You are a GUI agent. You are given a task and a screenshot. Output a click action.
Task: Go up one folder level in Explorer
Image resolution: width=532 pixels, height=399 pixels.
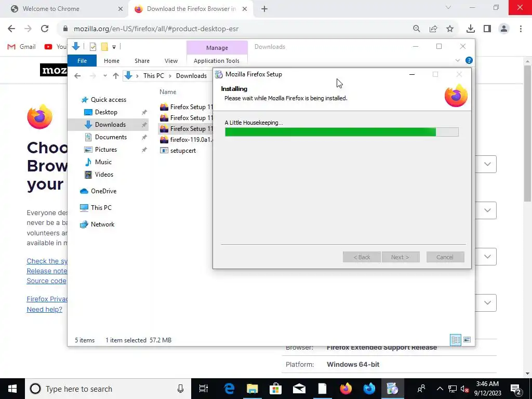pyautogui.click(x=116, y=76)
